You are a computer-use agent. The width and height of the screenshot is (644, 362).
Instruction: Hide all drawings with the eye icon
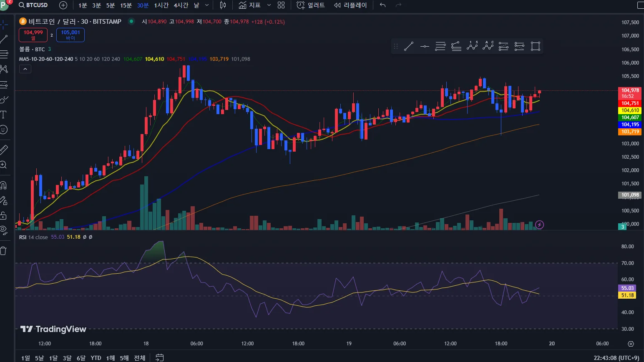(4, 230)
